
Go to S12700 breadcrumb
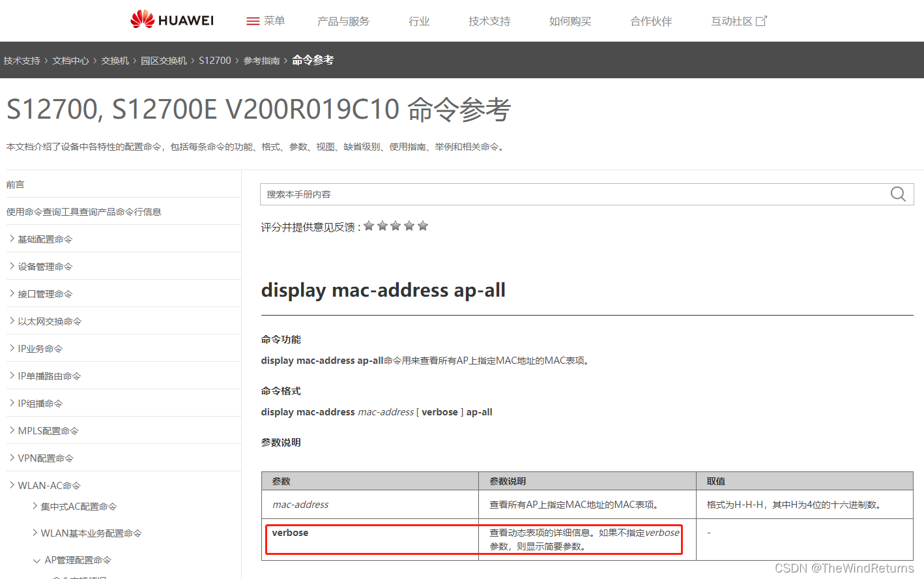click(x=215, y=60)
